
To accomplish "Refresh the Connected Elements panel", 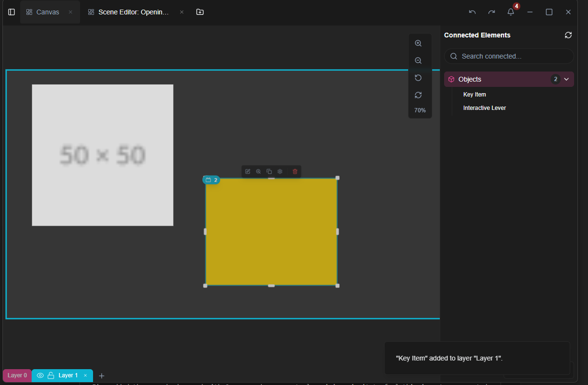I will (x=568, y=35).
